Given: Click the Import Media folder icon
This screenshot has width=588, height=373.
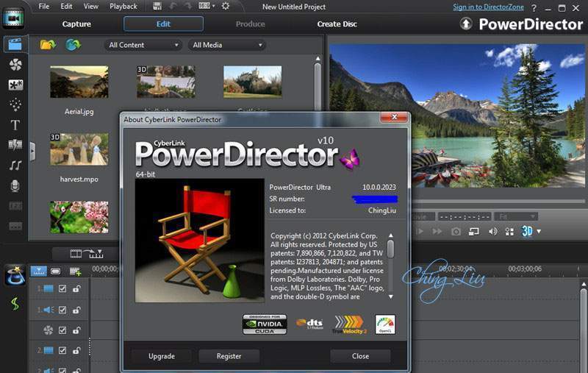Looking at the screenshot, I should coord(48,45).
